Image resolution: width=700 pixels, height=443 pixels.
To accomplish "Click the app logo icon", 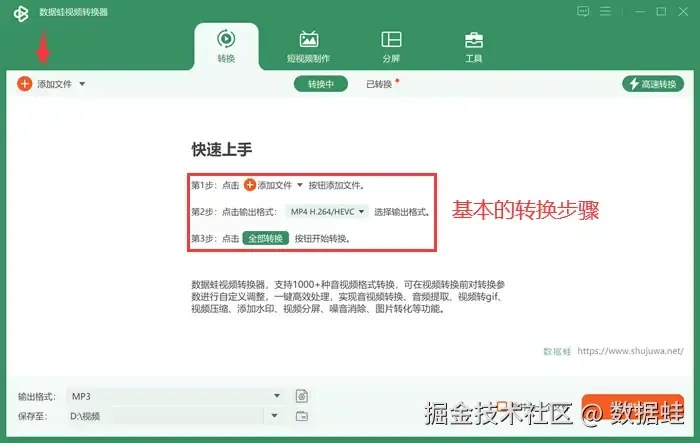I will (21, 13).
